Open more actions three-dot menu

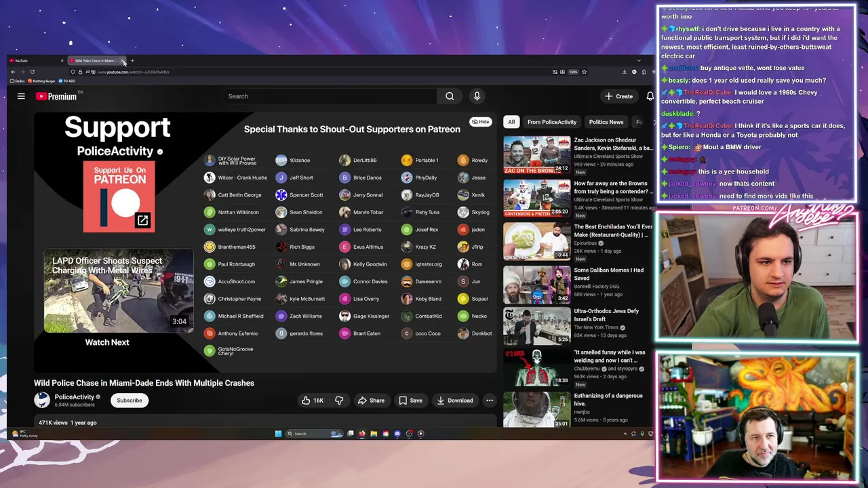click(x=490, y=401)
